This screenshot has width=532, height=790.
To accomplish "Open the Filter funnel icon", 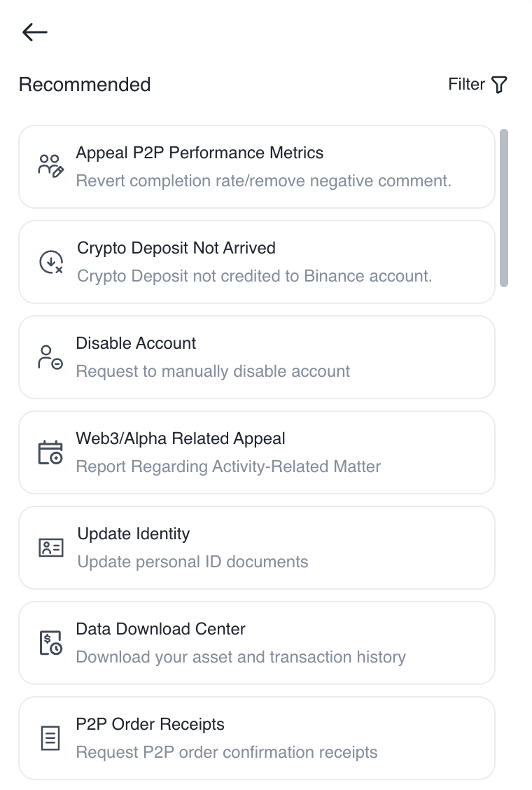I will tap(498, 85).
